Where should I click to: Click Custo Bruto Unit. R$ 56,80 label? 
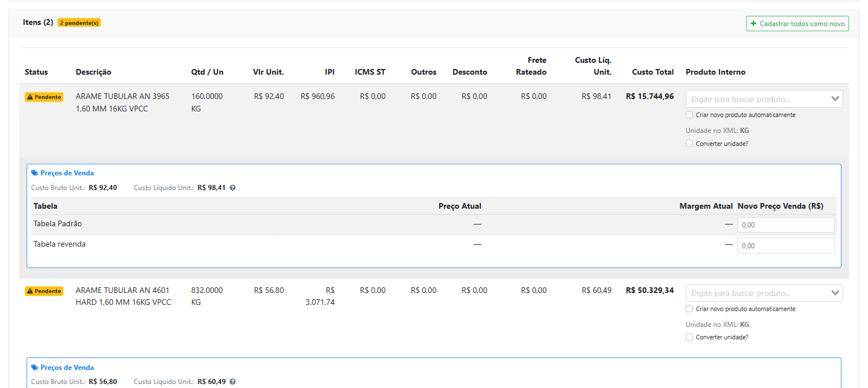(74, 382)
